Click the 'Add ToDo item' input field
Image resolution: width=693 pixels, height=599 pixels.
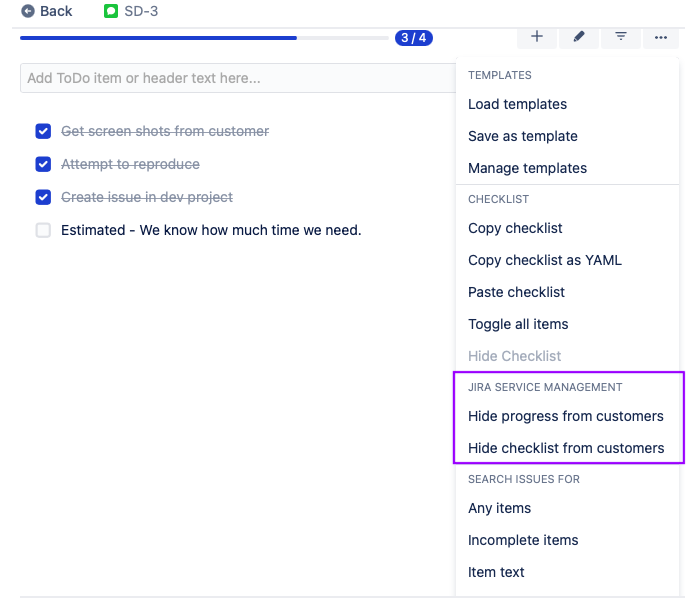pyautogui.click(x=237, y=78)
